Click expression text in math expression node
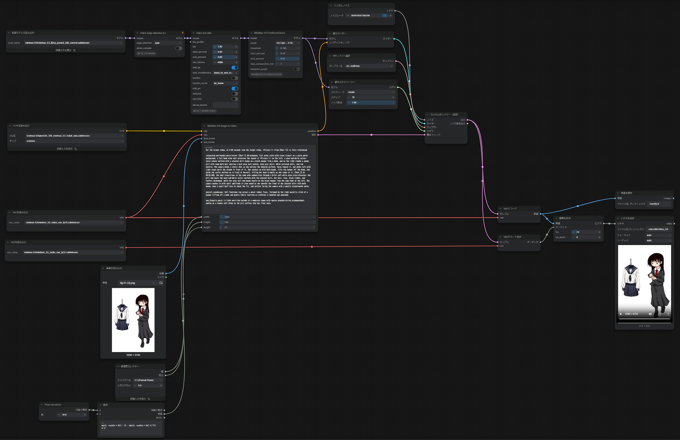This screenshot has width=680, height=440. coord(131,427)
